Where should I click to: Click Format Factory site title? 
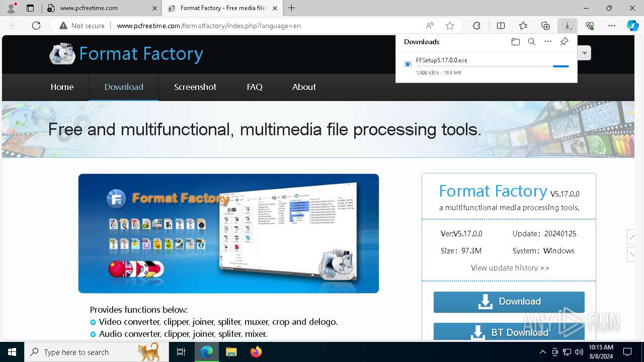(141, 53)
